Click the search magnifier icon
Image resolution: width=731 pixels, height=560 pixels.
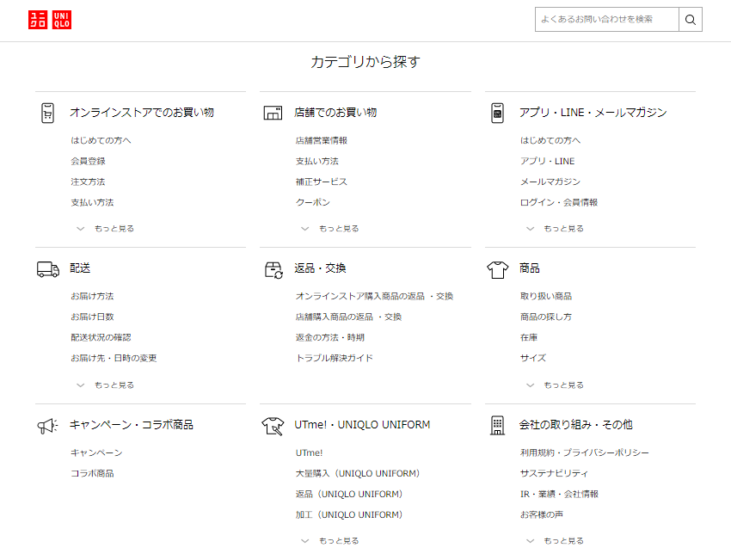(690, 19)
